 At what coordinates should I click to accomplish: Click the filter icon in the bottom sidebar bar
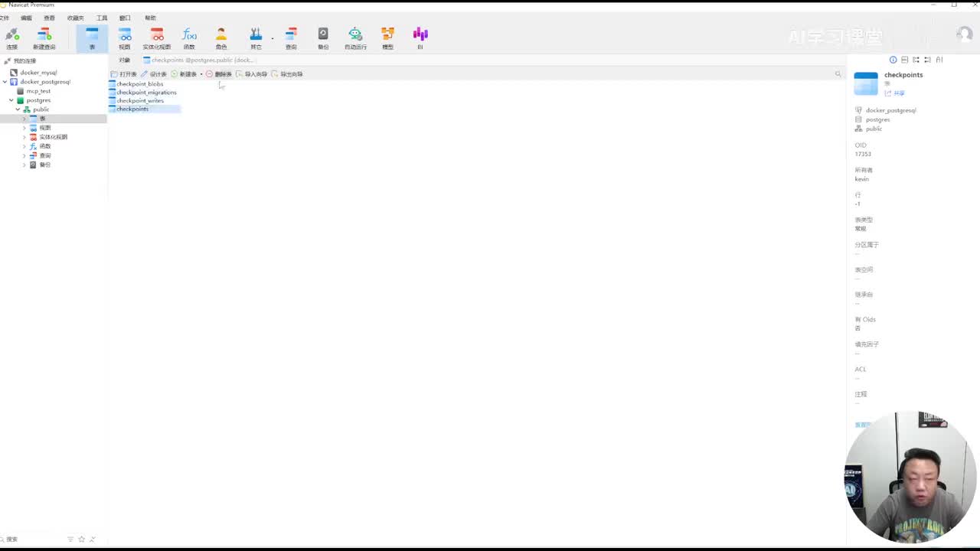pos(70,540)
